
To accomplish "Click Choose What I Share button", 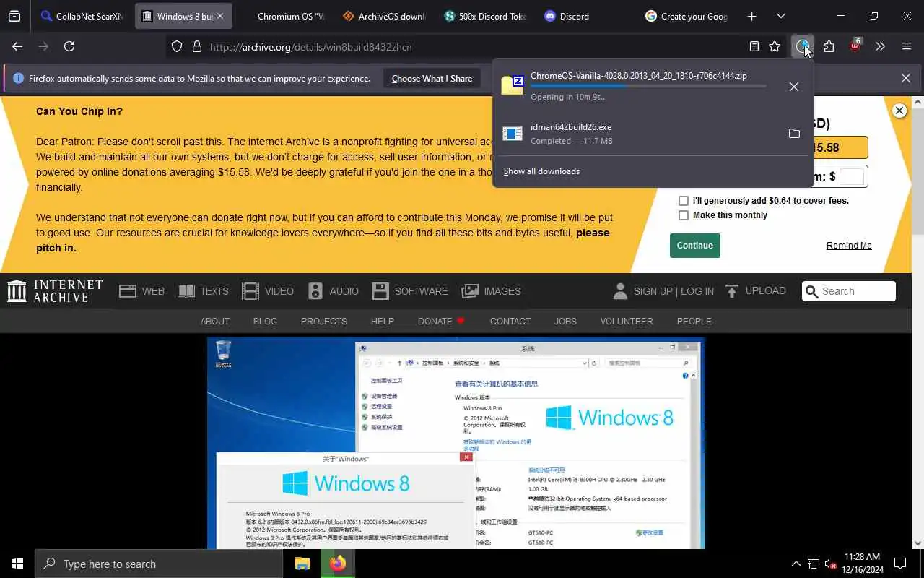I will pos(432,79).
